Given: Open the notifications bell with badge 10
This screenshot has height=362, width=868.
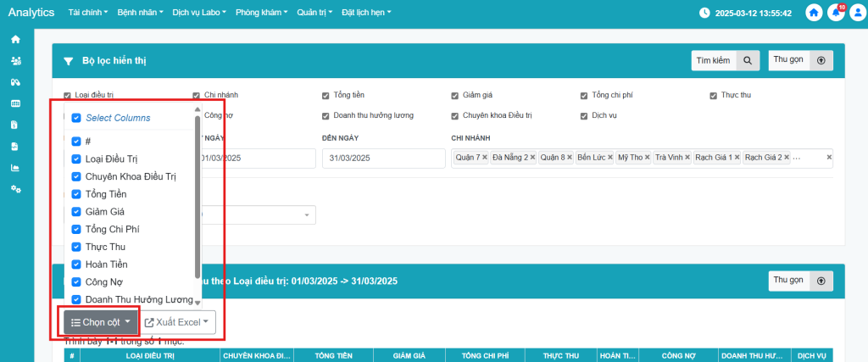Looking at the screenshot, I should point(836,13).
